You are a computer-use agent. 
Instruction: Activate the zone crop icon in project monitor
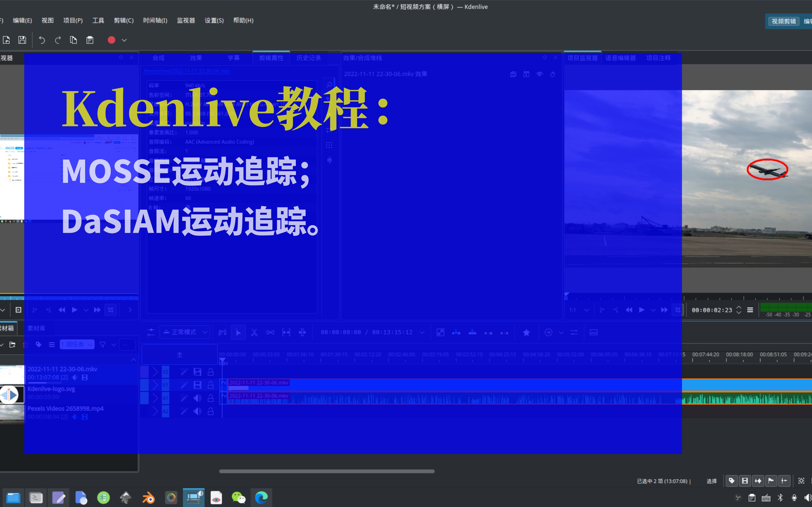click(x=677, y=310)
